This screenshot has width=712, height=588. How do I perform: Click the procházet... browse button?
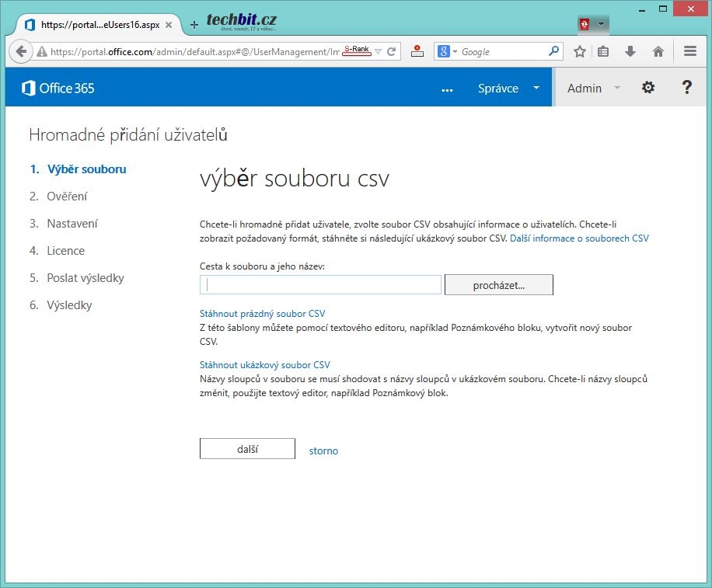click(x=498, y=285)
